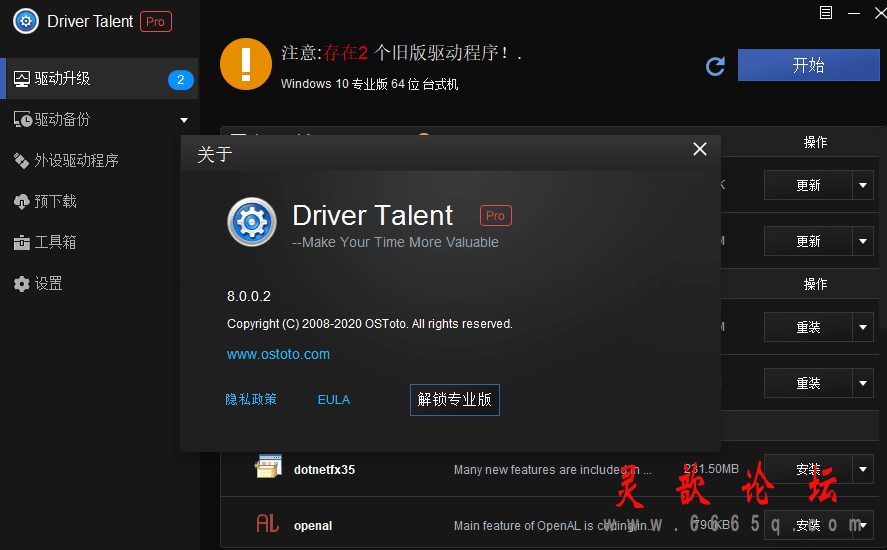Click the blue 开始 start button
This screenshot has height=550, width=887.
point(808,65)
